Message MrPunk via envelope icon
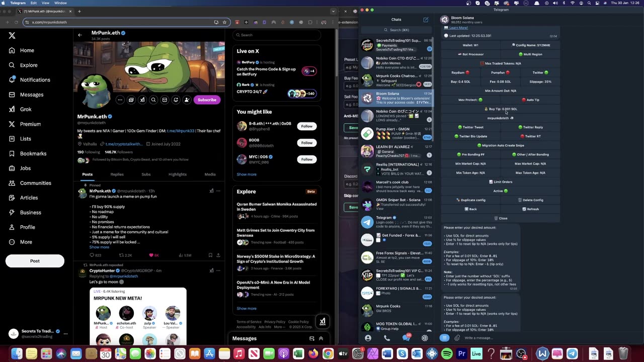 click(165, 100)
